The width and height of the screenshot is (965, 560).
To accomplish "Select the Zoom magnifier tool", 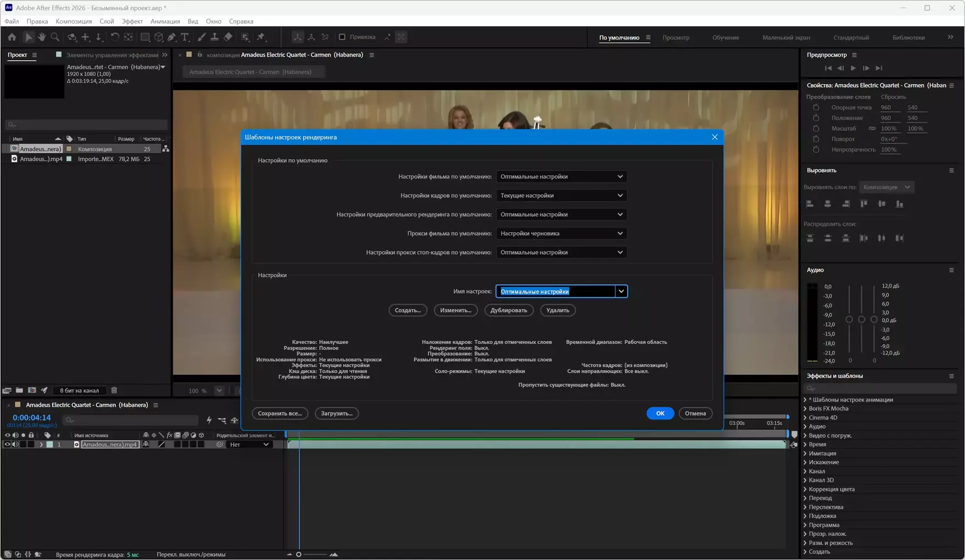I will tap(55, 37).
